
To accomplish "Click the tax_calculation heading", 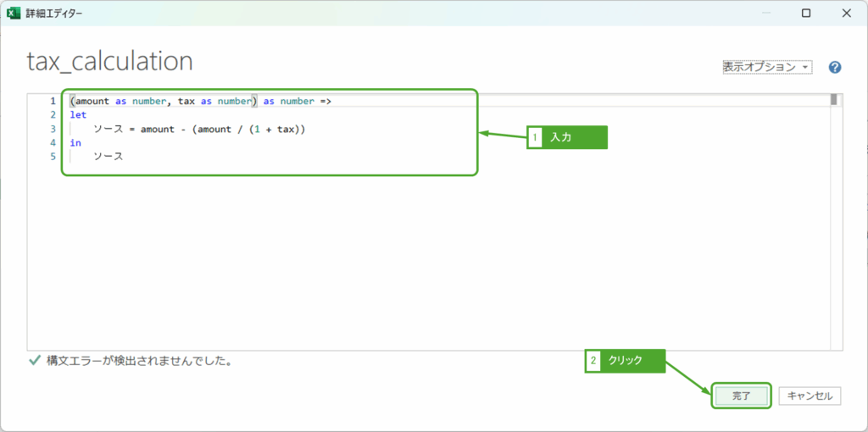I will pyautogui.click(x=110, y=61).
